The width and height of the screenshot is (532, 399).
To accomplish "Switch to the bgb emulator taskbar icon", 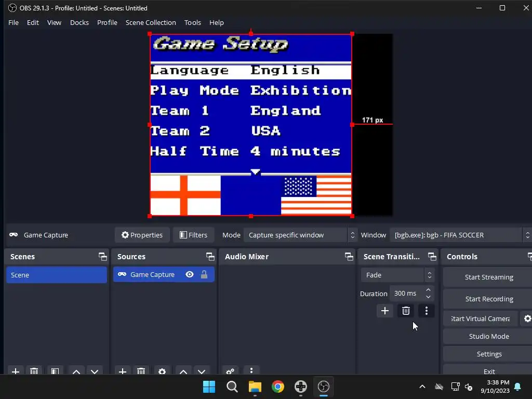I will point(301,387).
